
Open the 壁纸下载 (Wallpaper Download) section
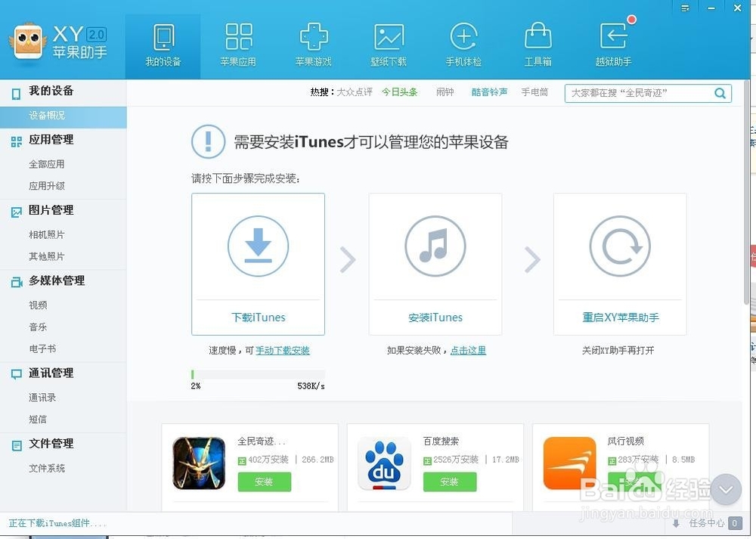[389, 44]
